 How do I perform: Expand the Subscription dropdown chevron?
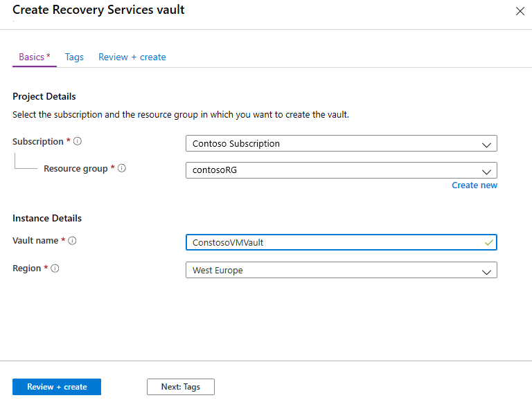487,144
